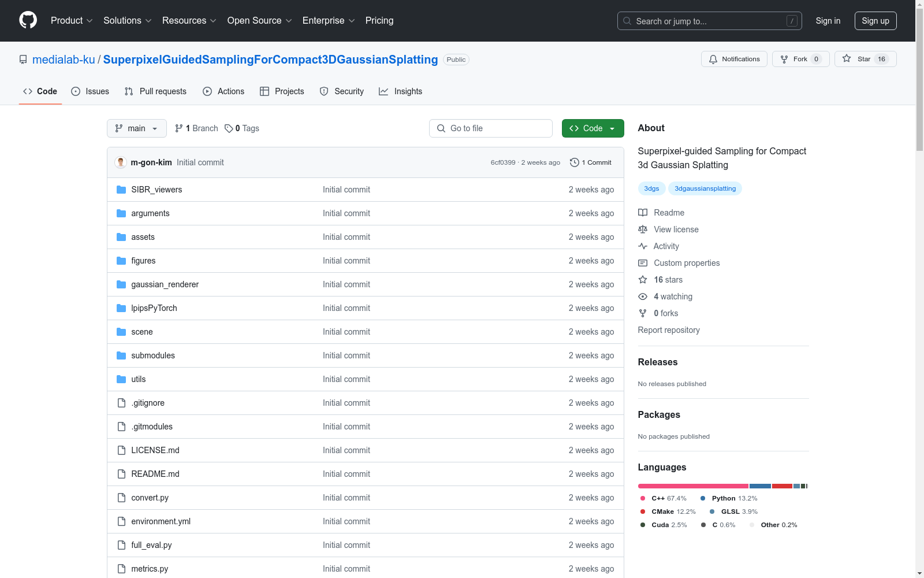Click the pink C++ language bar segment
Image resolution: width=924 pixels, height=578 pixels.
click(693, 486)
